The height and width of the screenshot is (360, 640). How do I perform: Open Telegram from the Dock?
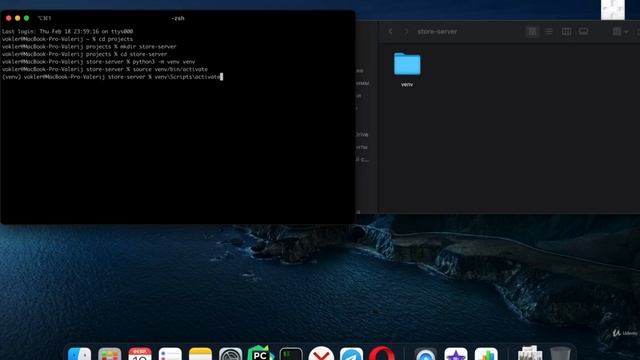351,353
